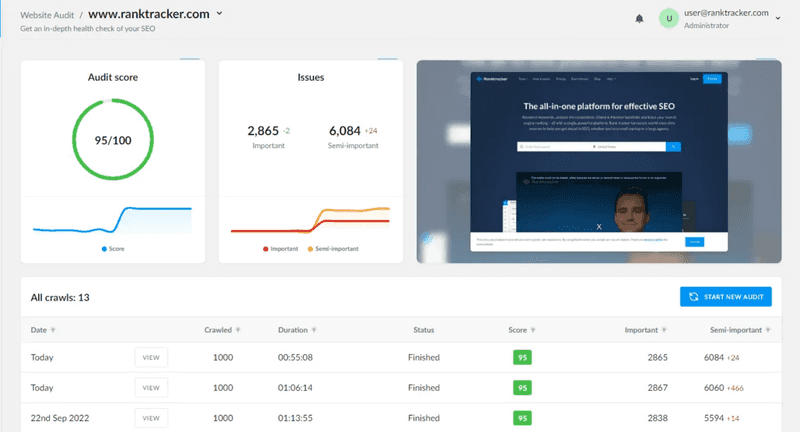Go to Website Audit breadcrumb

pyautogui.click(x=47, y=15)
